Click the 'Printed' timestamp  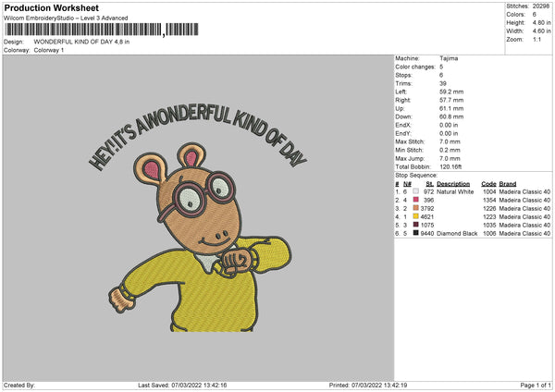(x=368, y=385)
